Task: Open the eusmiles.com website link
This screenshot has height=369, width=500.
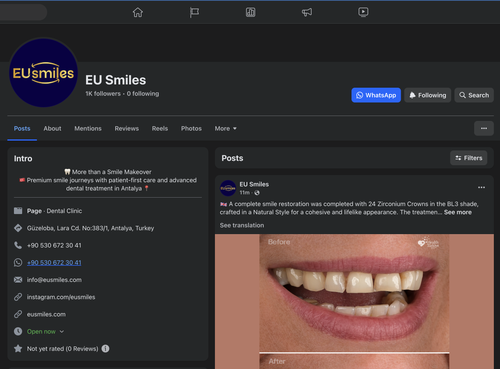Action: tap(46, 314)
